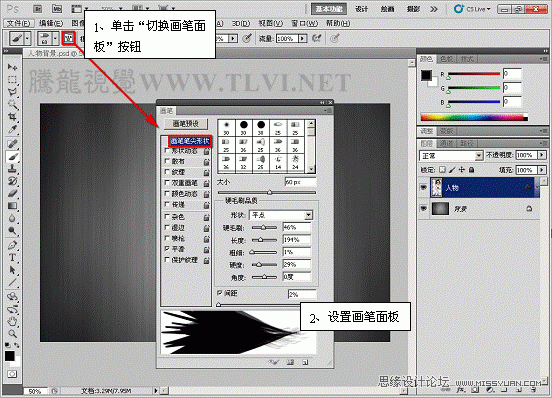552x398 pixels.
Task: Select the Hand tool
Action: pyautogui.click(x=12, y=321)
